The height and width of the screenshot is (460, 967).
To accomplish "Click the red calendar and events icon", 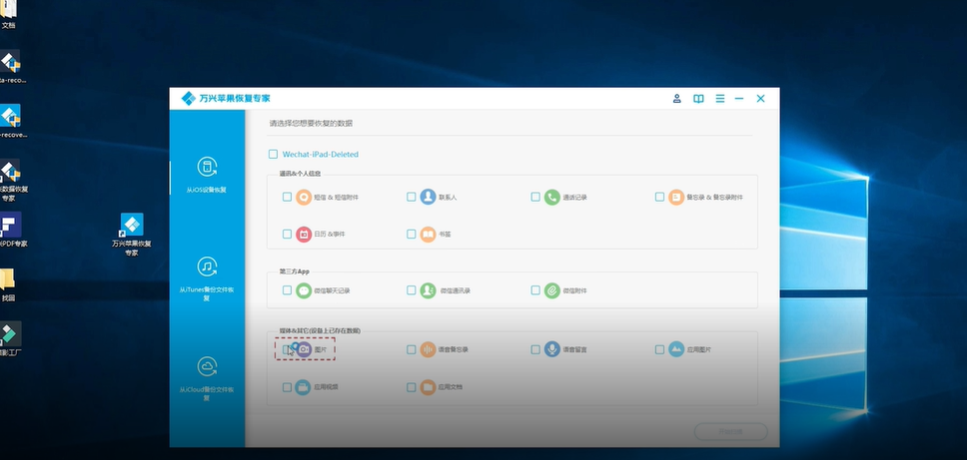I will pyautogui.click(x=303, y=234).
